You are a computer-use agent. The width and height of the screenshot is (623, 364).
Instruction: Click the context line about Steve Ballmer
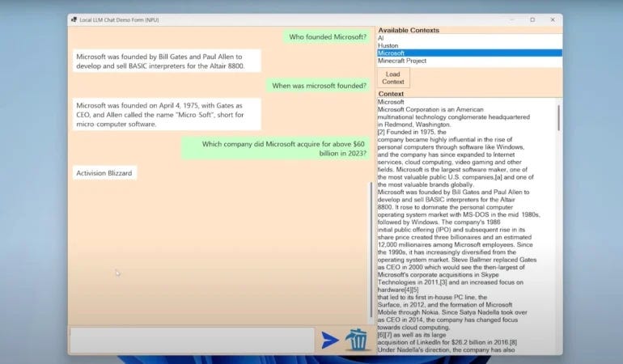click(x=457, y=260)
